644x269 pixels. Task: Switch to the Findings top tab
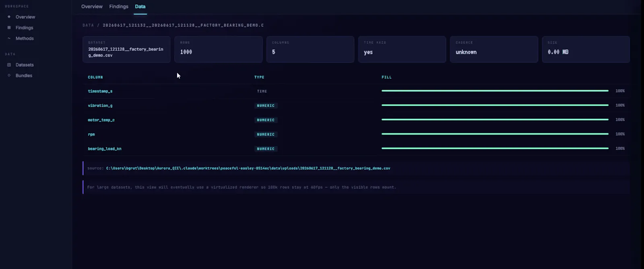[x=119, y=6]
